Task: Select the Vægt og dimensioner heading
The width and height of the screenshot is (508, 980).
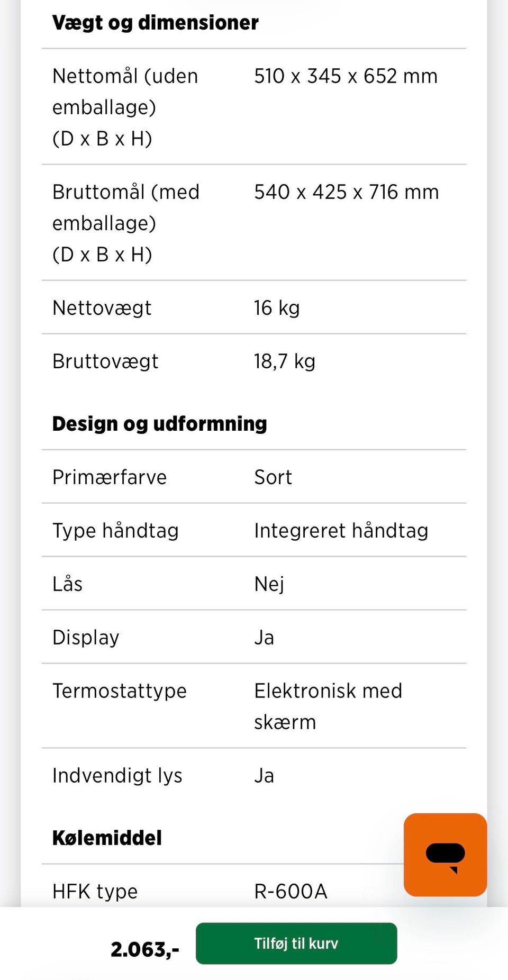Action: pos(155,23)
